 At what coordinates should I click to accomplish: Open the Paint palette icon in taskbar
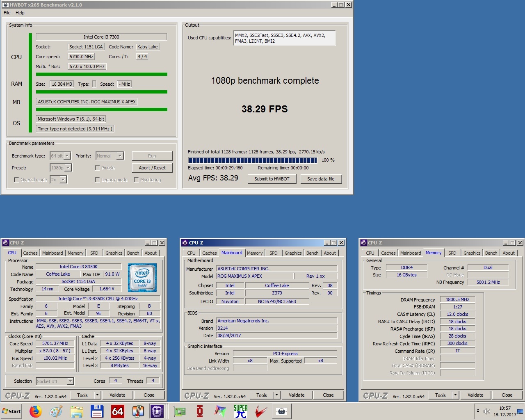(x=56, y=411)
